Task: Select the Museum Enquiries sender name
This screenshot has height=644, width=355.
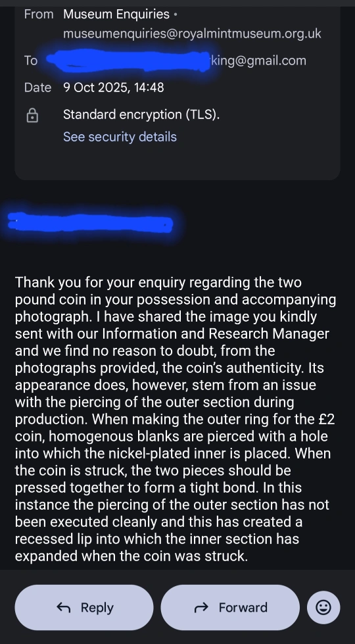Action: [116, 14]
